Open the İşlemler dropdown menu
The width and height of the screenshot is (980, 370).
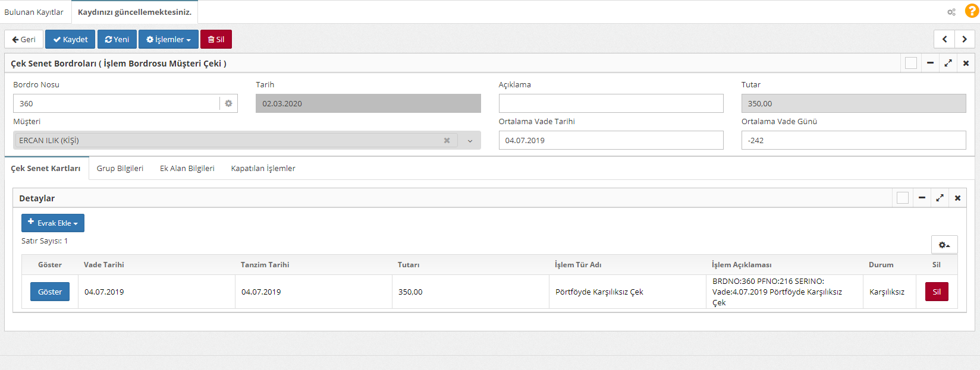[x=168, y=39]
